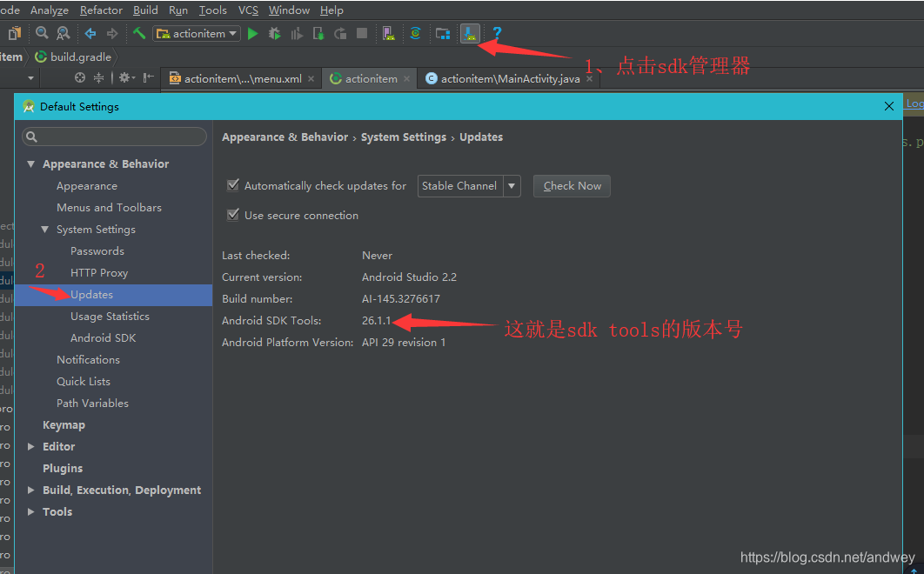This screenshot has height=574, width=924.
Task: Open Plugins settings
Action: pos(63,469)
